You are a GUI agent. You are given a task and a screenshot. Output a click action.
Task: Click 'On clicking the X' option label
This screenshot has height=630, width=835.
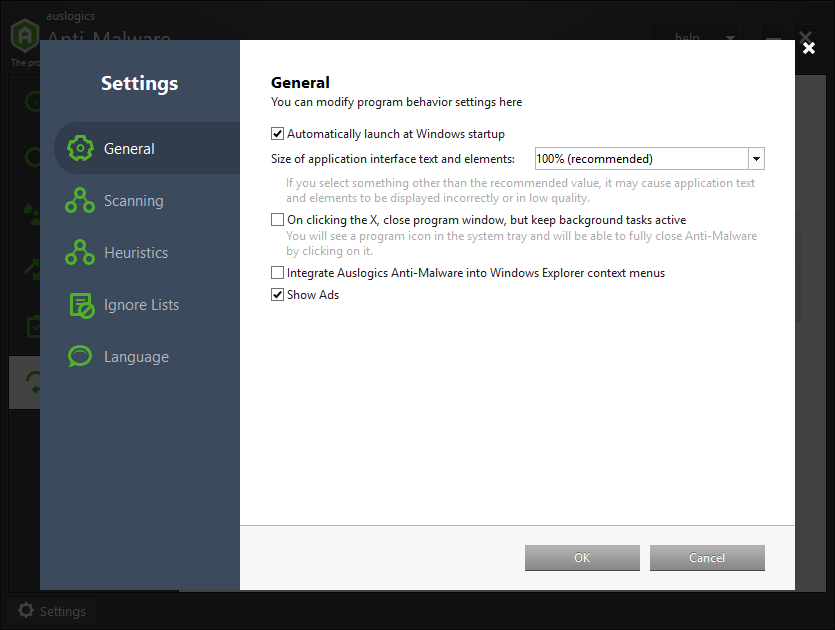[x=486, y=219]
